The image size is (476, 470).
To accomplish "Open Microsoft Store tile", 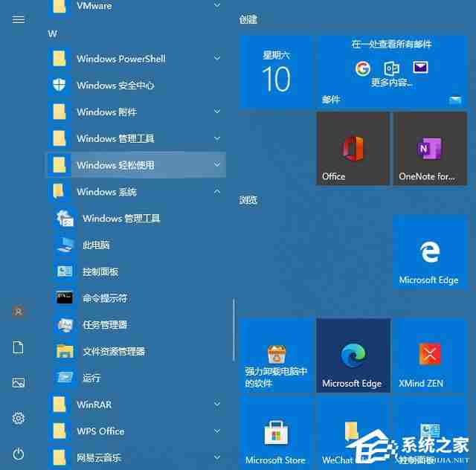I will (276, 432).
